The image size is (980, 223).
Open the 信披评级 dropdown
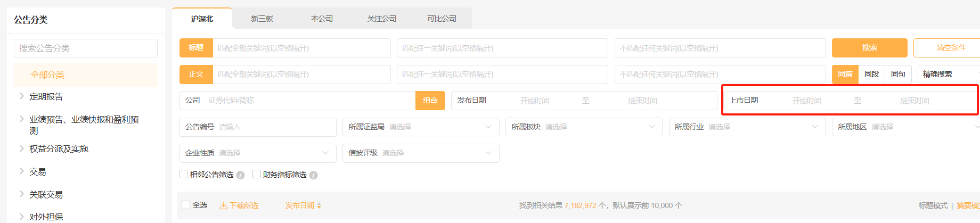tap(421, 153)
